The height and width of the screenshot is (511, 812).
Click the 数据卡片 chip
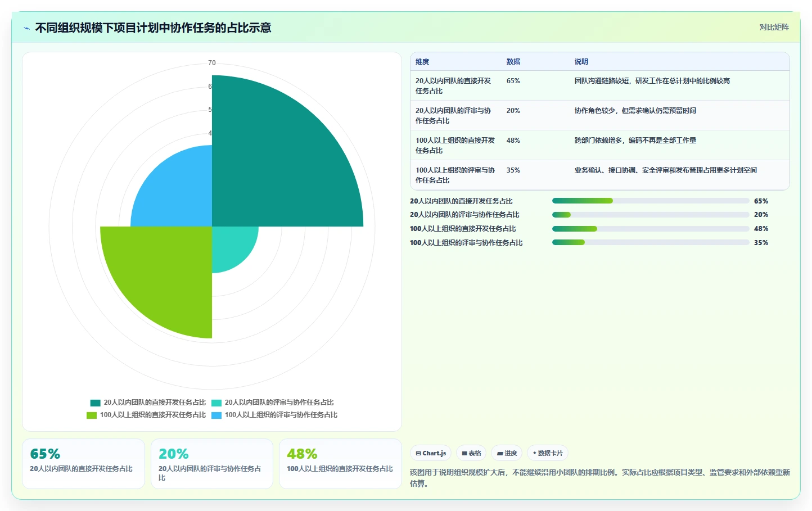click(548, 453)
